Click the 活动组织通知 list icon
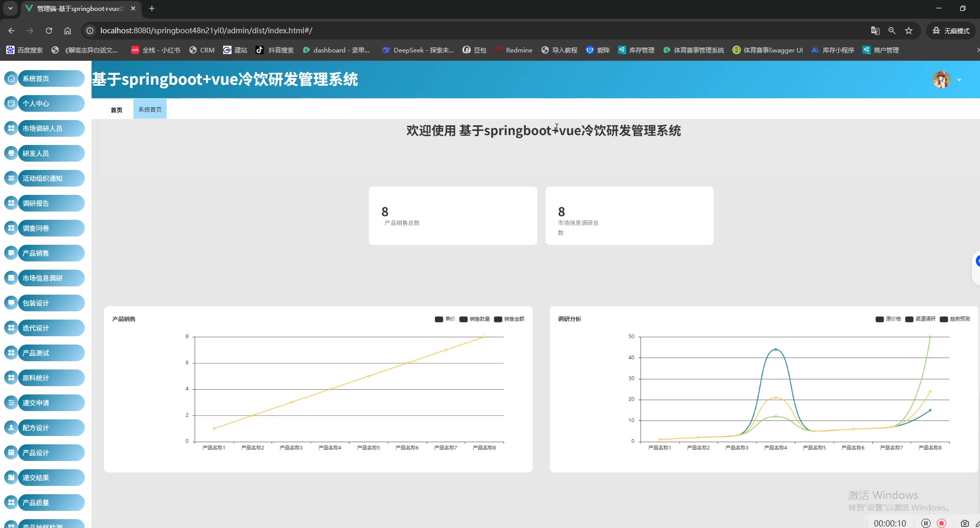The width and height of the screenshot is (980, 528). pyautogui.click(x=11, y=178)
